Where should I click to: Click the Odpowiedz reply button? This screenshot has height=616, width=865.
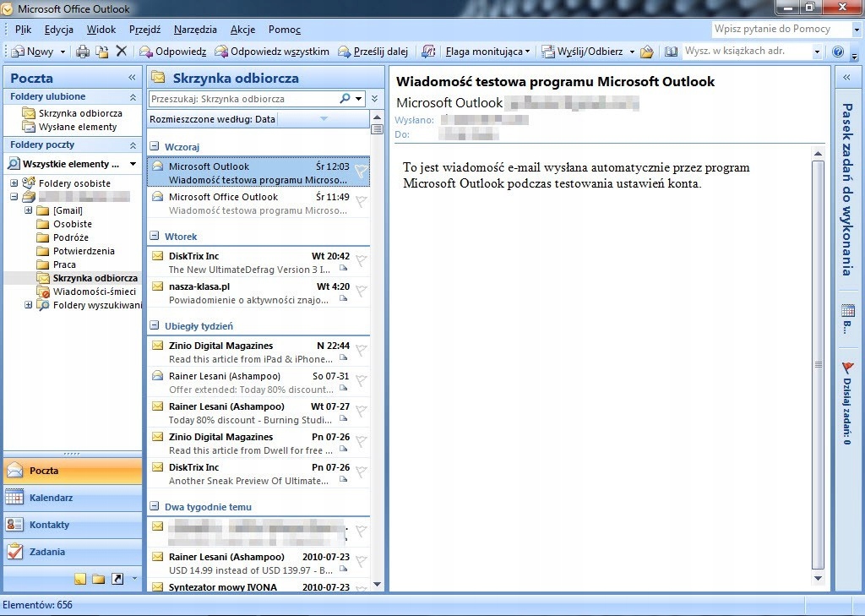pos(172,52)
